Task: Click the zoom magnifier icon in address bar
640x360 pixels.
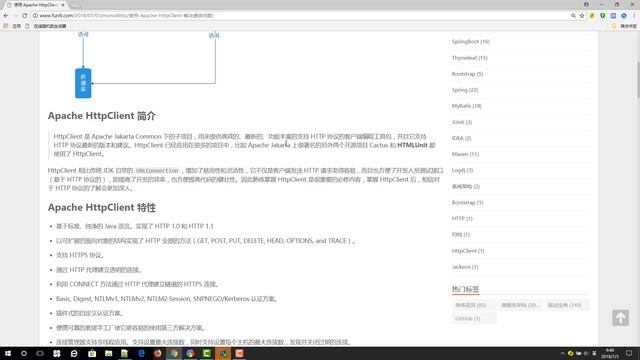Action: click(x=573, y=16)
